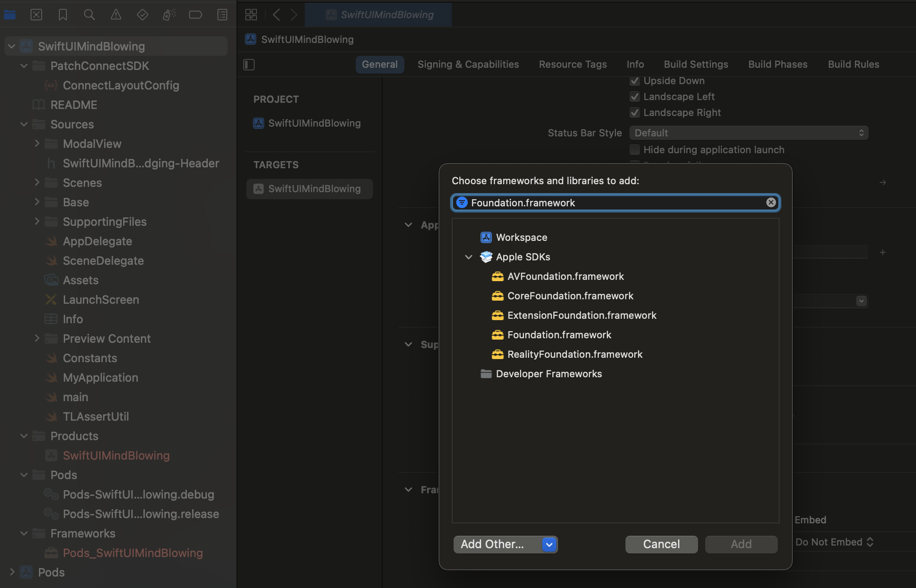
Task: Switch to the Build Rules tab
Action: click(x=854, y=65)
